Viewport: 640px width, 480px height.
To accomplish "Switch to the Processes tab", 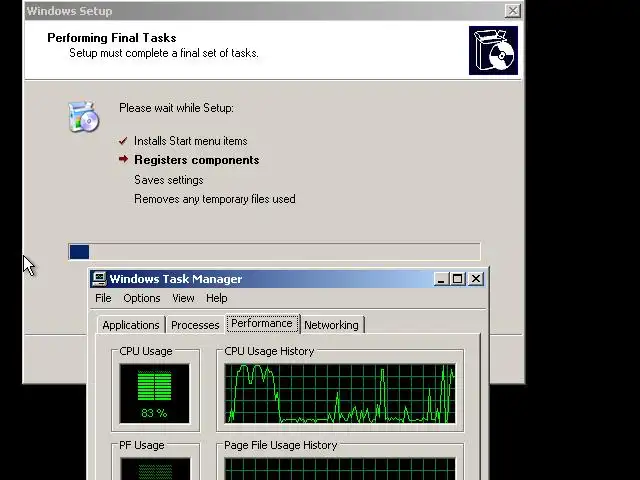I will (195, 325).
